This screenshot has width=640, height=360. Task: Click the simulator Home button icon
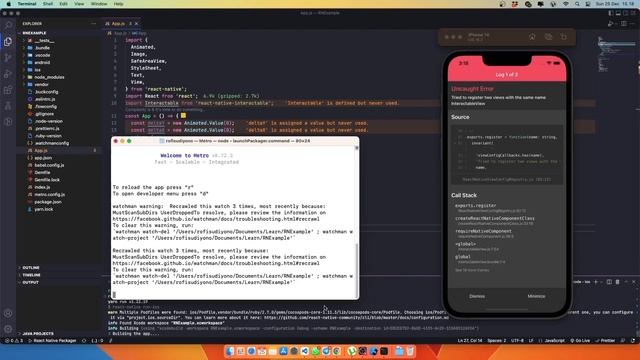(532, 37)
